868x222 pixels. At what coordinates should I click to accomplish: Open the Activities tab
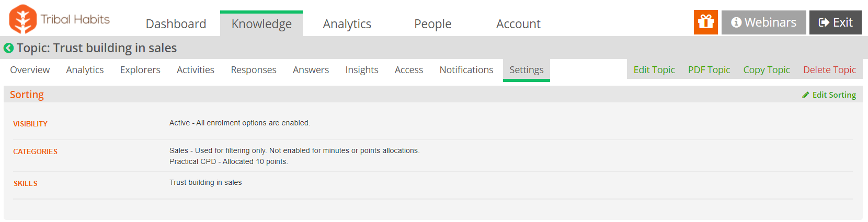click(x=196, y=70)
